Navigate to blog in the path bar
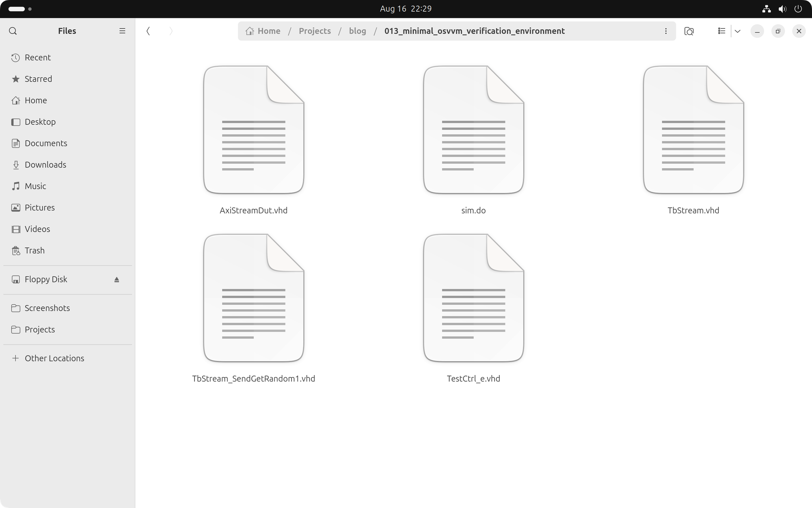Screen dimensions: 812x508 coord(357,31)
